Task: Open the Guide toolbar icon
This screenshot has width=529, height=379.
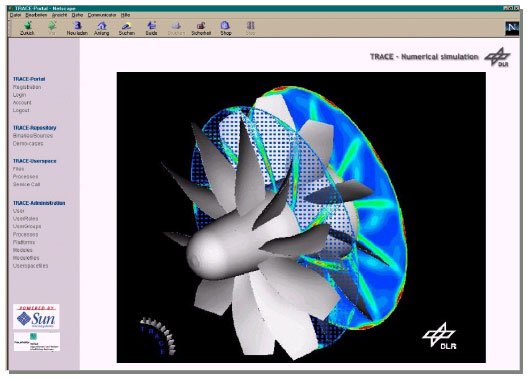Action: [151, 25]
